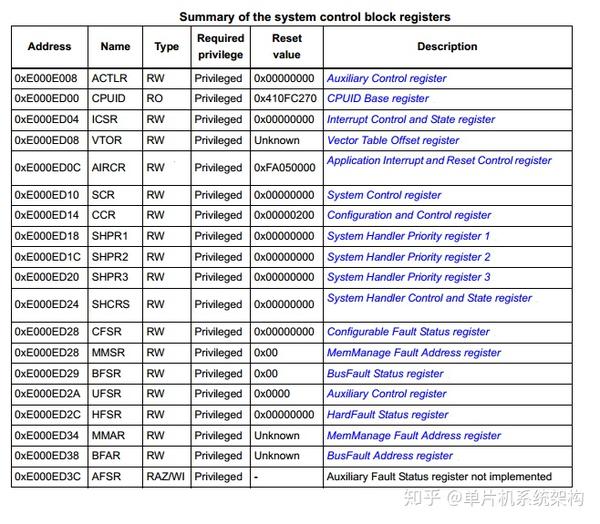Click the Reset value column header
Screen dimensions: 600x524
pyautogui.click(x=288, y=47)
